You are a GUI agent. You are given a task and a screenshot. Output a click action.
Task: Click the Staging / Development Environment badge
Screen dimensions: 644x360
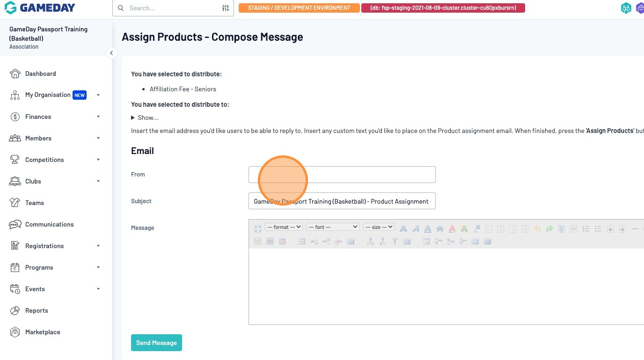point(299,8)
